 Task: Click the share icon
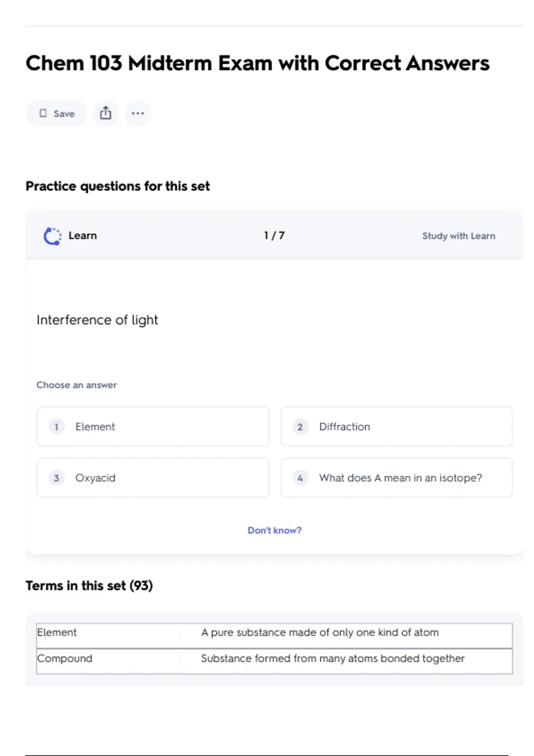[x=105, y=113]
